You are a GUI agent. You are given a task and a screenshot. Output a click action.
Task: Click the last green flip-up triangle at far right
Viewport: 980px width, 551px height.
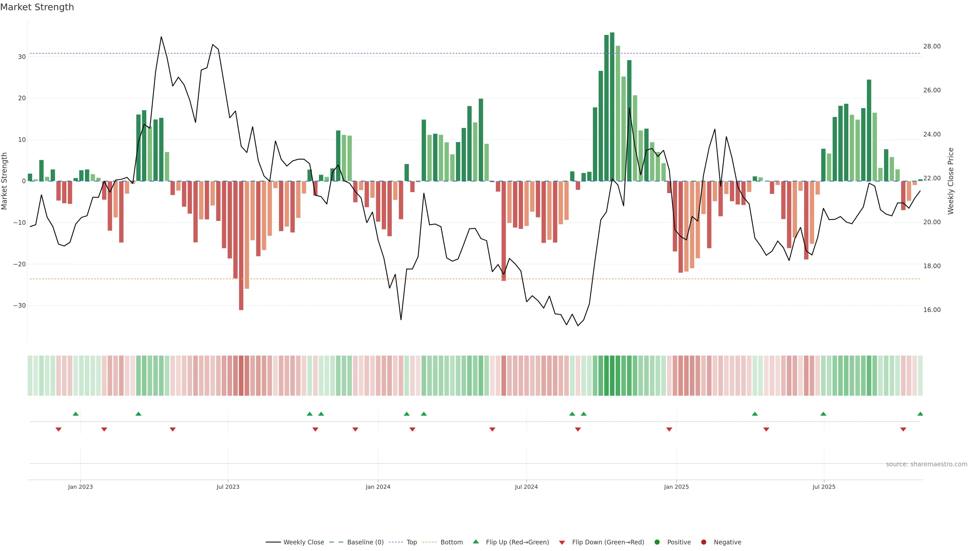pos(920,414)
